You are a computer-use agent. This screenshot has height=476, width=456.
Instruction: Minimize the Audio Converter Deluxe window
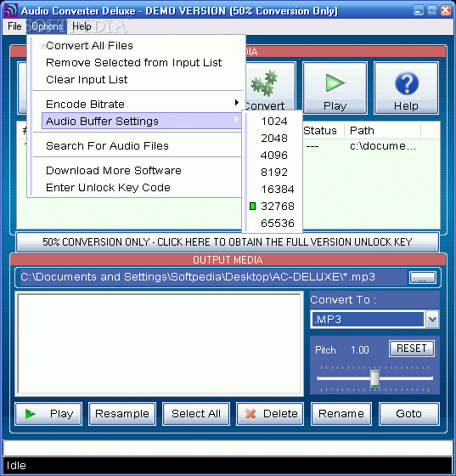point(418,10)
